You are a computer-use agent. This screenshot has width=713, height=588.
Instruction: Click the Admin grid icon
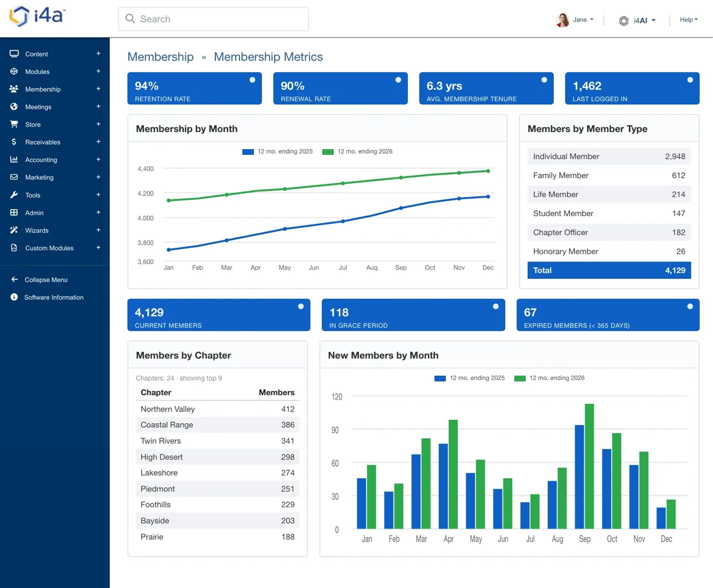point(14,213)
